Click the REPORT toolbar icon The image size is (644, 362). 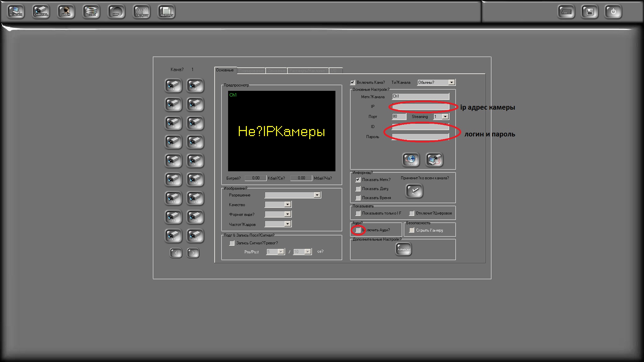(x=167, y=11)
